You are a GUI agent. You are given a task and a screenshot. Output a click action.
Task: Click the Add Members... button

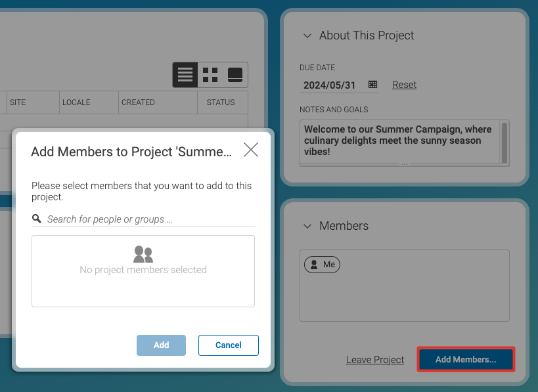pyautogui.click(x=466, y=359)
